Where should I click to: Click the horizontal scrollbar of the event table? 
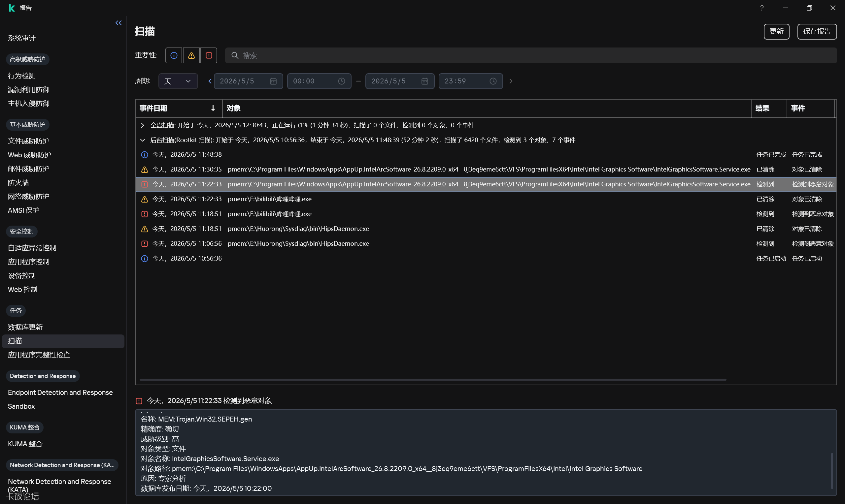(x=433, y=380)
